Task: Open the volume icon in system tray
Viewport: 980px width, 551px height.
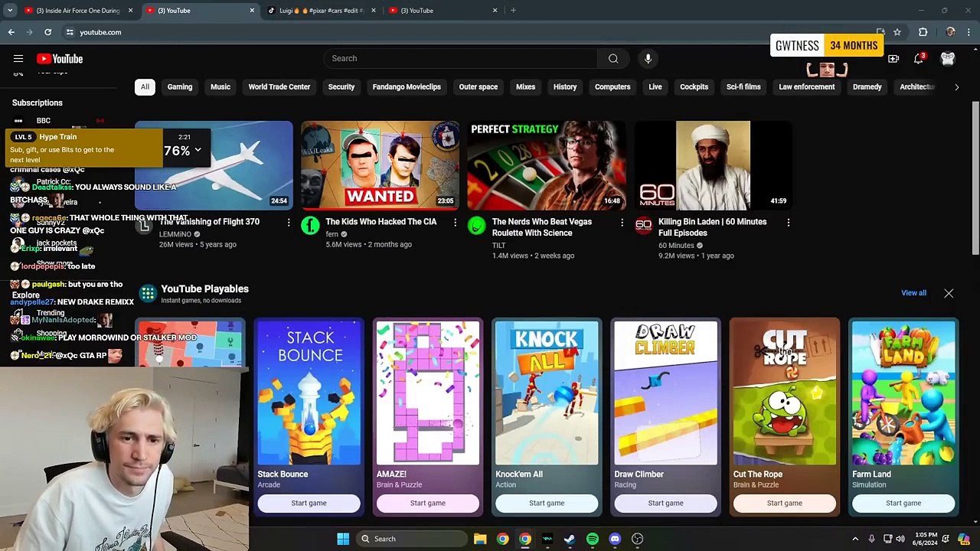Action: click(900, 539)
